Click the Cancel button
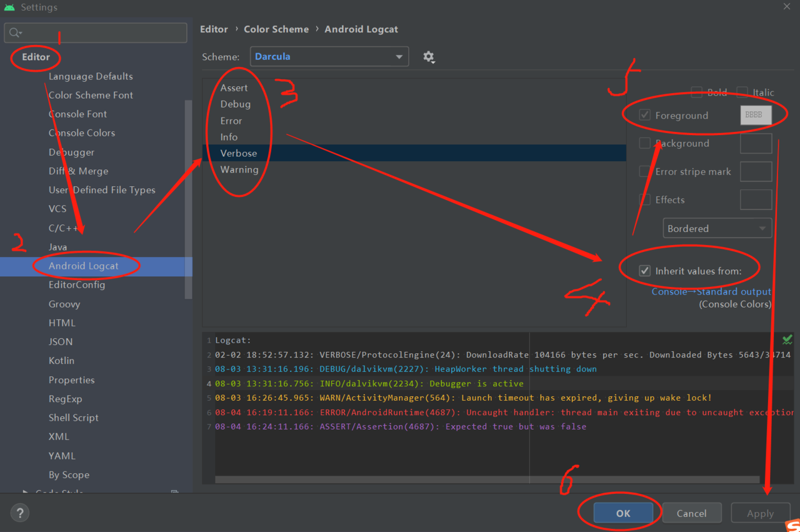 click(692, 513)
